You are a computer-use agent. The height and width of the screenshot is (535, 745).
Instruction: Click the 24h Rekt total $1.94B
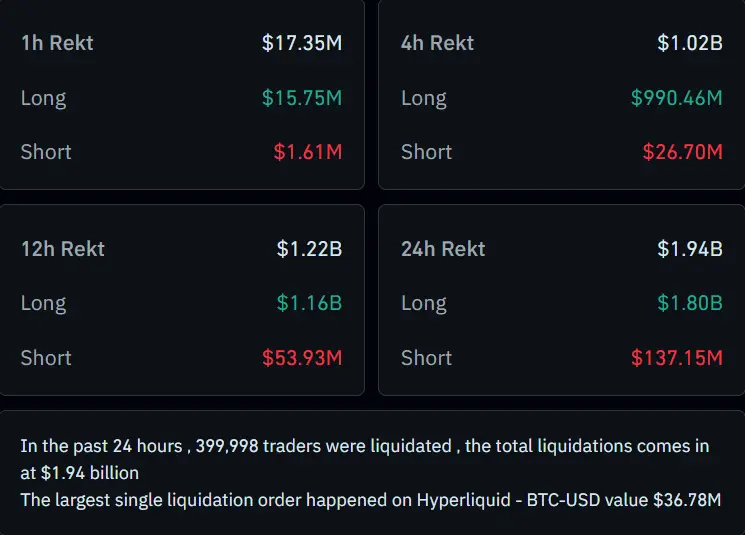[689, 249]
